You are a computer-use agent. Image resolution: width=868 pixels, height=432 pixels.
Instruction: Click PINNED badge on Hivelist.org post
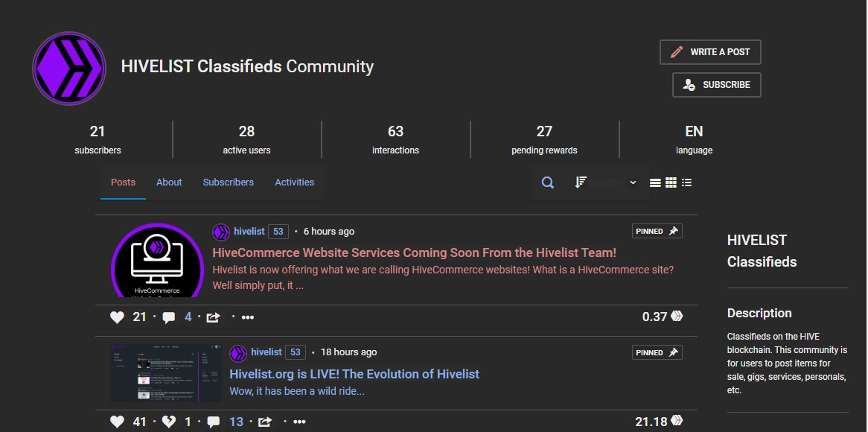[657, 353]
